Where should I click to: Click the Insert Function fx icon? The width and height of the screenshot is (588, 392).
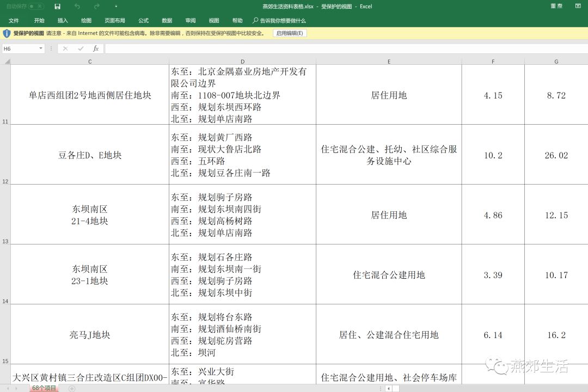[96, 48]
